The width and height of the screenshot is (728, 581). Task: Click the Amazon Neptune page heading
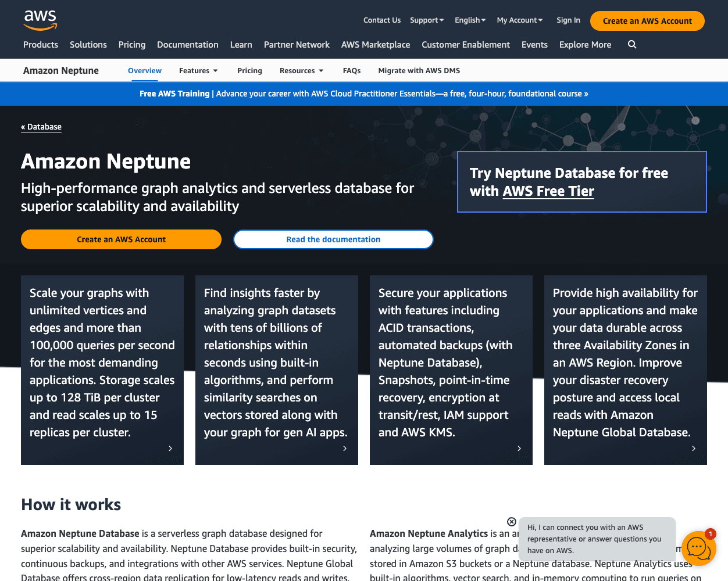point(106,161)
